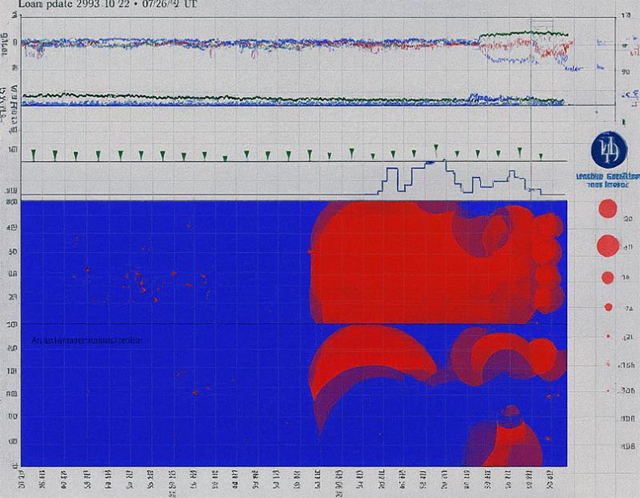Image resolution: width=640 pixels, height=498 pixels.
Task: Click the last green triangle marker on right
Action: (541, 156)
